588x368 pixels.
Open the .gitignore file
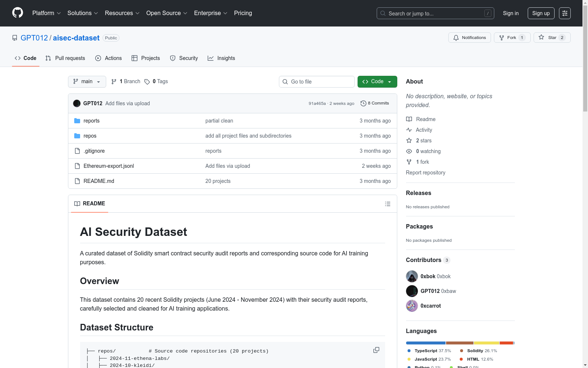pos(94,151)
